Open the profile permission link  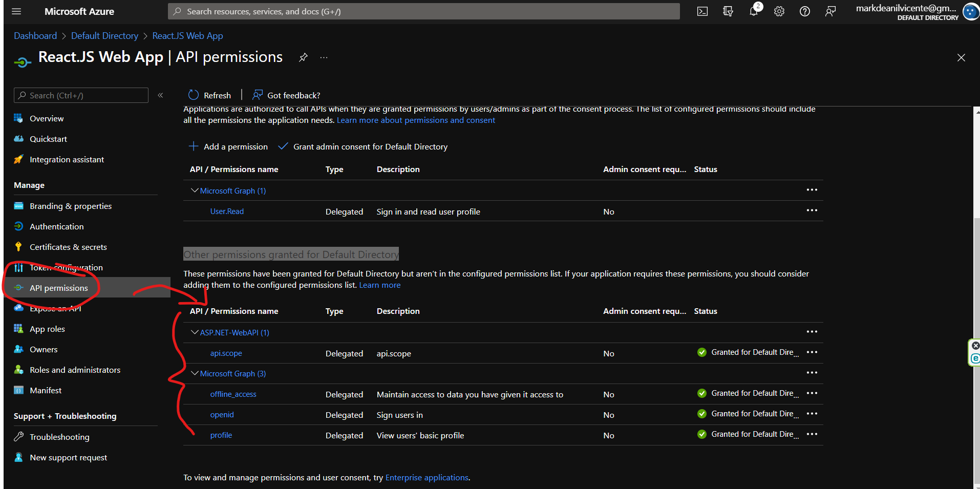pos(221,435)
